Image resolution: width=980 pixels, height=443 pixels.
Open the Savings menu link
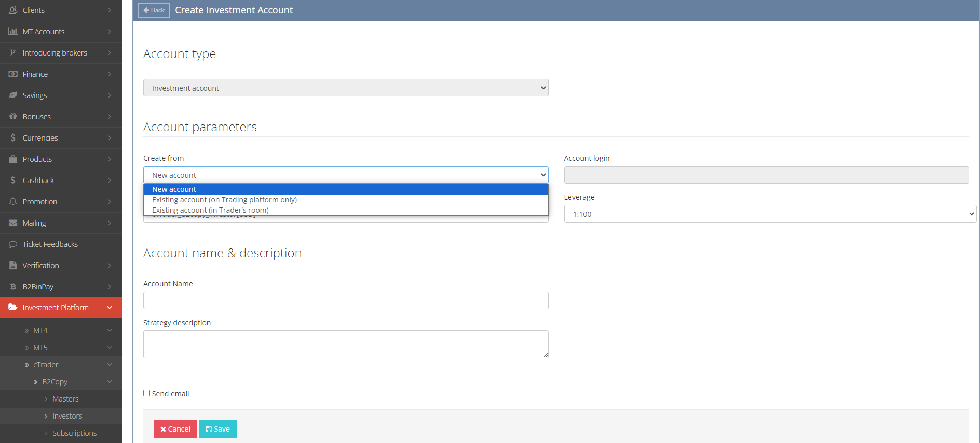point(35,95)
